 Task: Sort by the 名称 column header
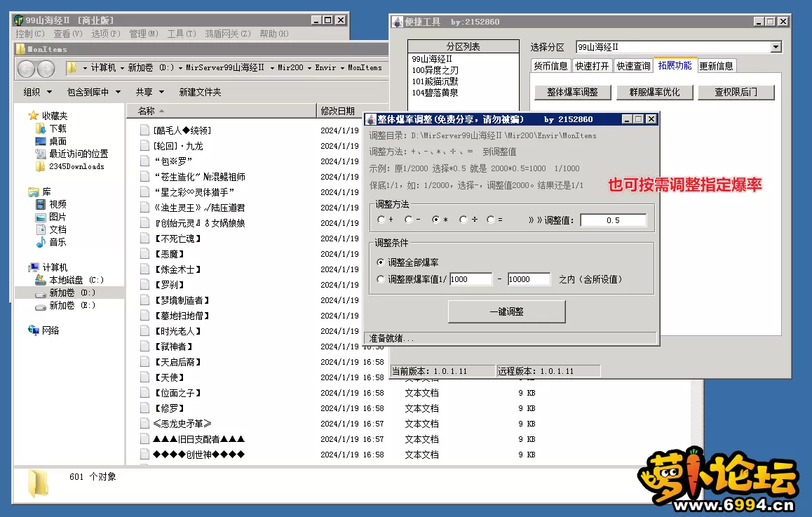[x=221, y=111]
